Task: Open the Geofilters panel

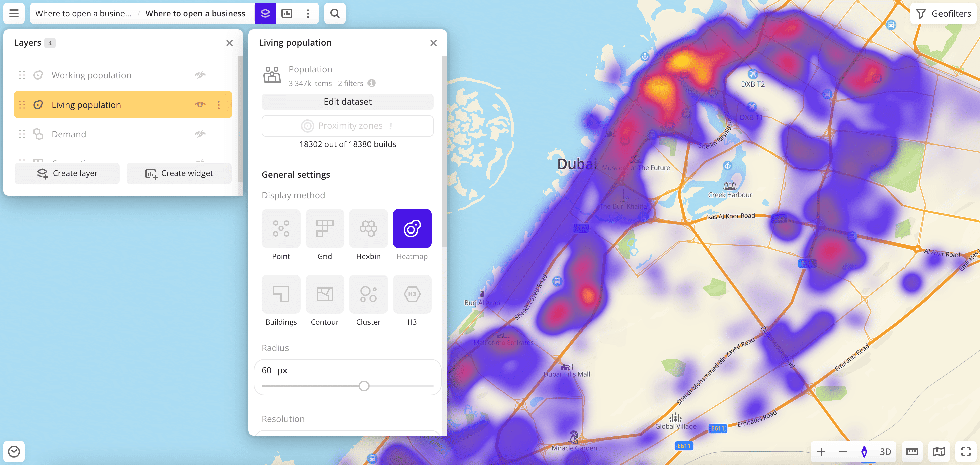Action: tap(942, 13)
